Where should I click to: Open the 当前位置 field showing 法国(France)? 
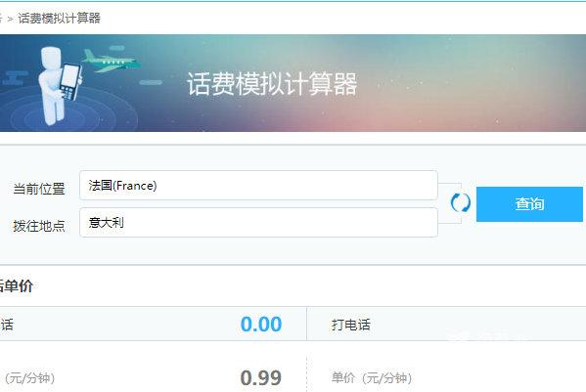[258, 185]
